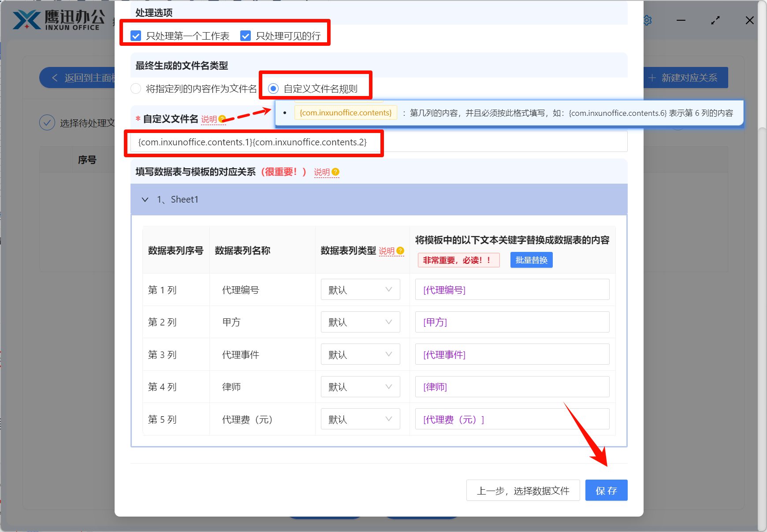Click the 保存 button
This screenshot has height=532, width=767.
tap(606, 490)
